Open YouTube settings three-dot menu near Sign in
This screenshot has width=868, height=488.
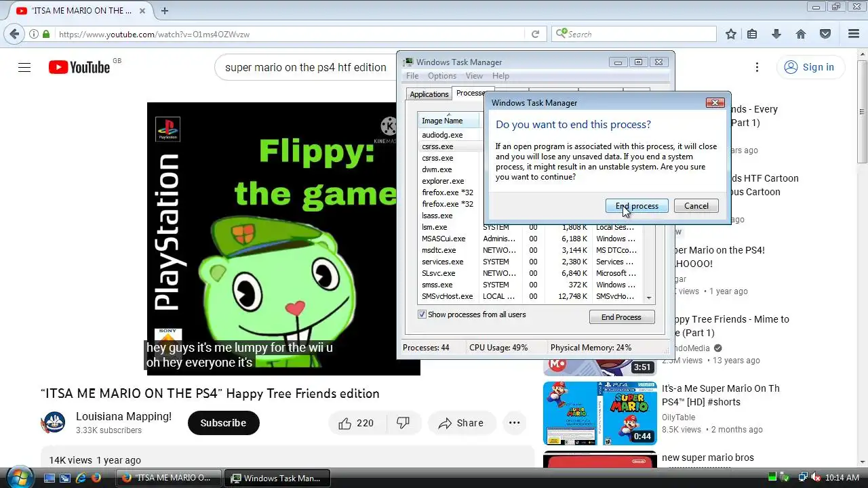(x=757, y=67)
